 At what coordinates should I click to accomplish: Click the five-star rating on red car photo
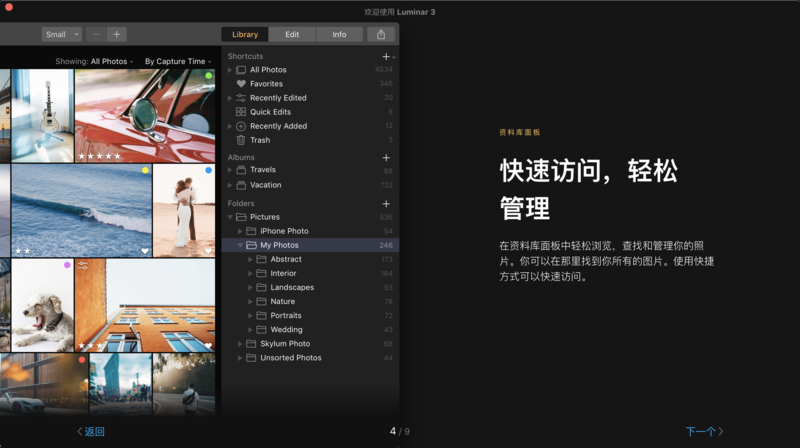tap(99, 156)
